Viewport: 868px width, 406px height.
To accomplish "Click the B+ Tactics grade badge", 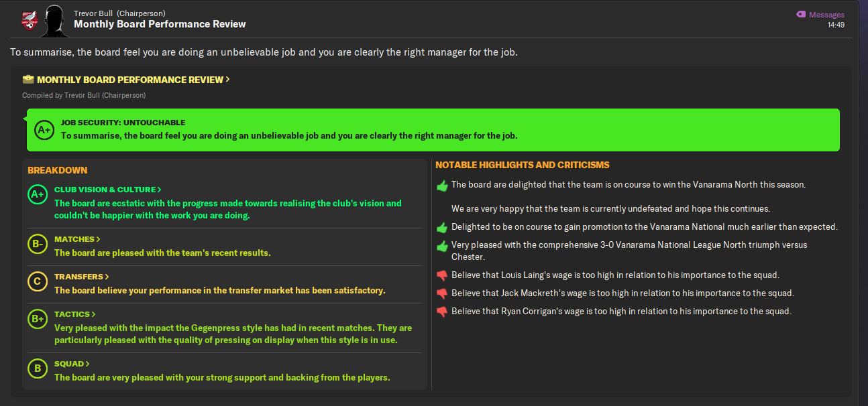I will (x=38, y=320).
